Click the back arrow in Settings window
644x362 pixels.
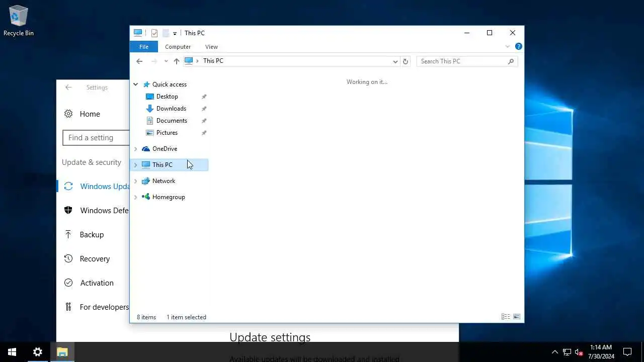68,87
